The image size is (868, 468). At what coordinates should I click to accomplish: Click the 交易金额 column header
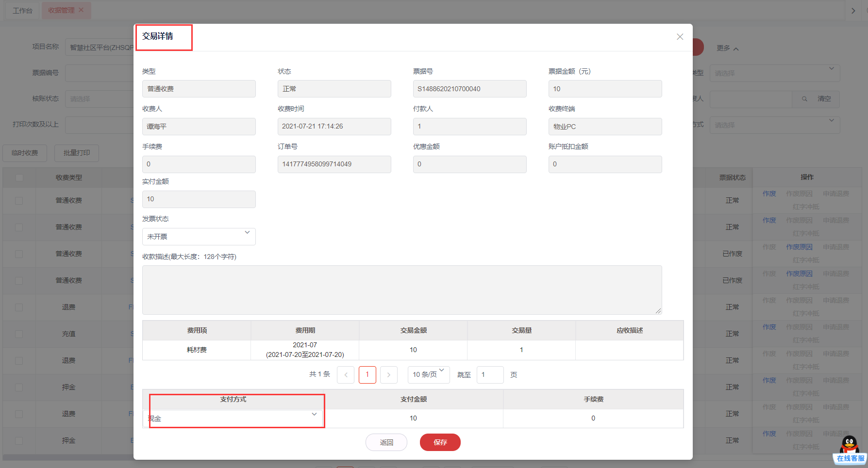coord(413,330)
